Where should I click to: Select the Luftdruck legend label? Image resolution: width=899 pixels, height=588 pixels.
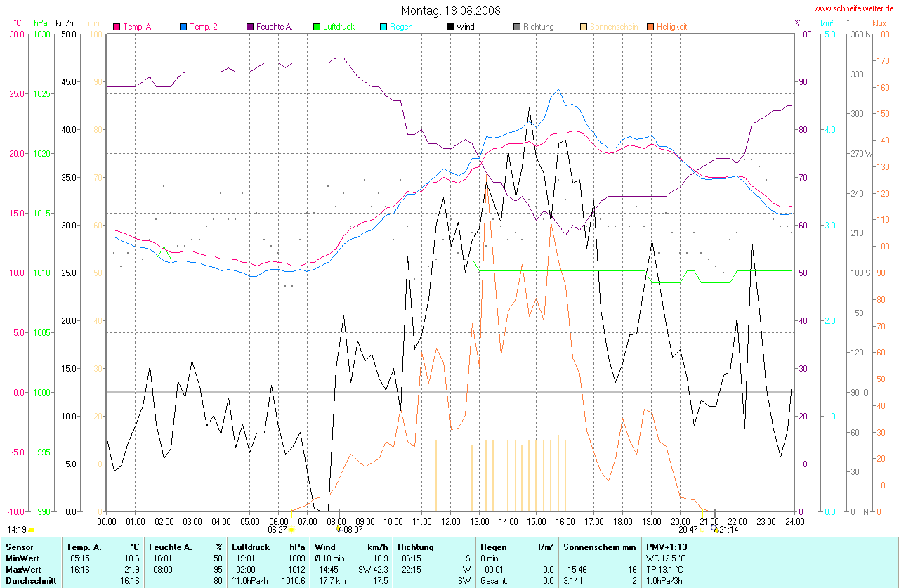pos(339,27)
